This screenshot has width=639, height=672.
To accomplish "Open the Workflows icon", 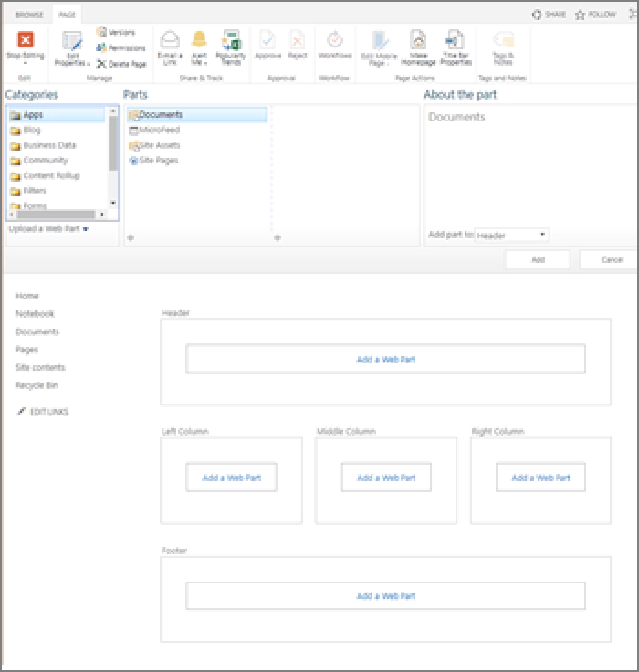I will coord(335,40).
